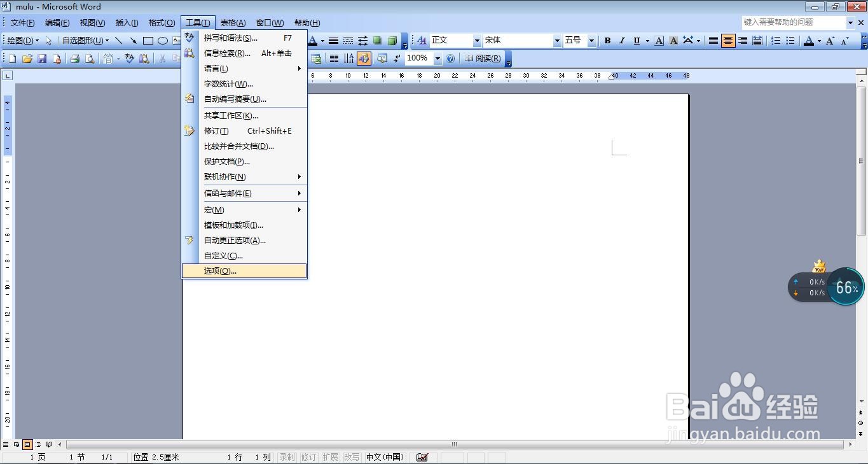This screenshot has width=868, height=464.
Task: Select the Select Objects cursor tool
Action: click(48, 40)
